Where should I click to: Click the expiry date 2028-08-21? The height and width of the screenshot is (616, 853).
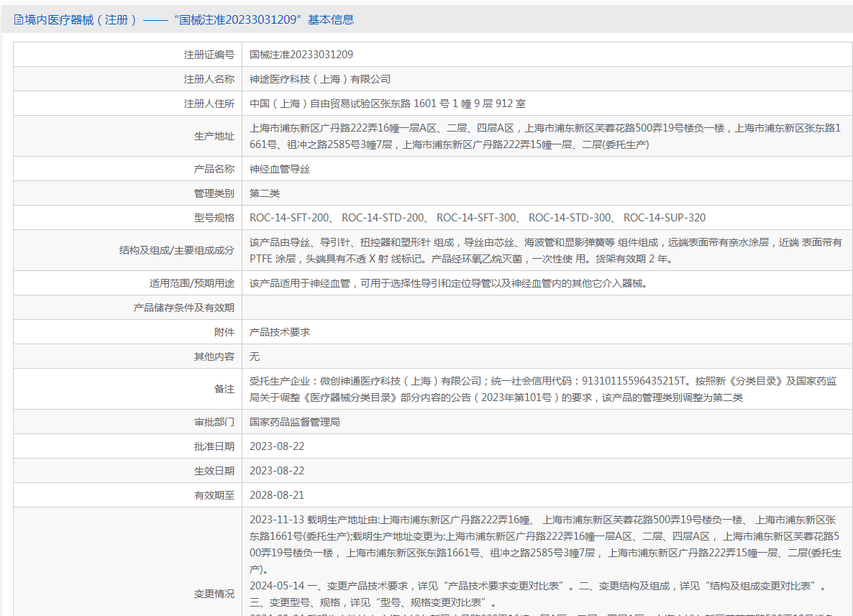(277, 495)
